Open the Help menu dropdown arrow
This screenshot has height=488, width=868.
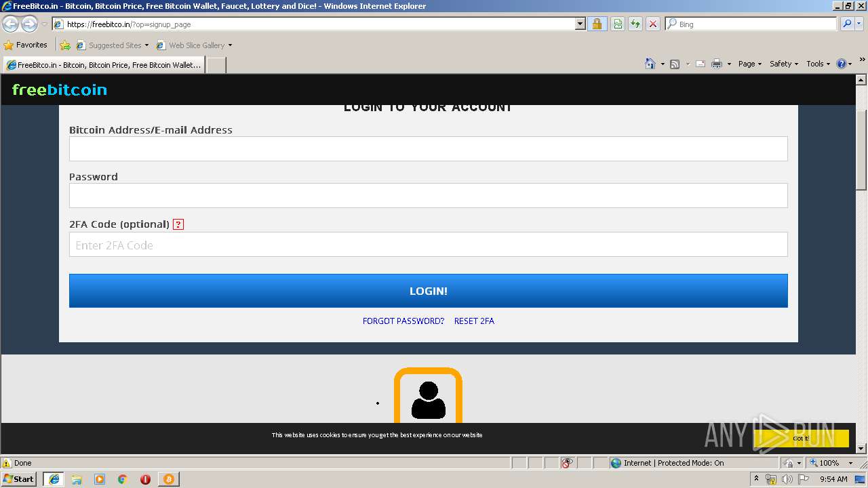point(851,64)
